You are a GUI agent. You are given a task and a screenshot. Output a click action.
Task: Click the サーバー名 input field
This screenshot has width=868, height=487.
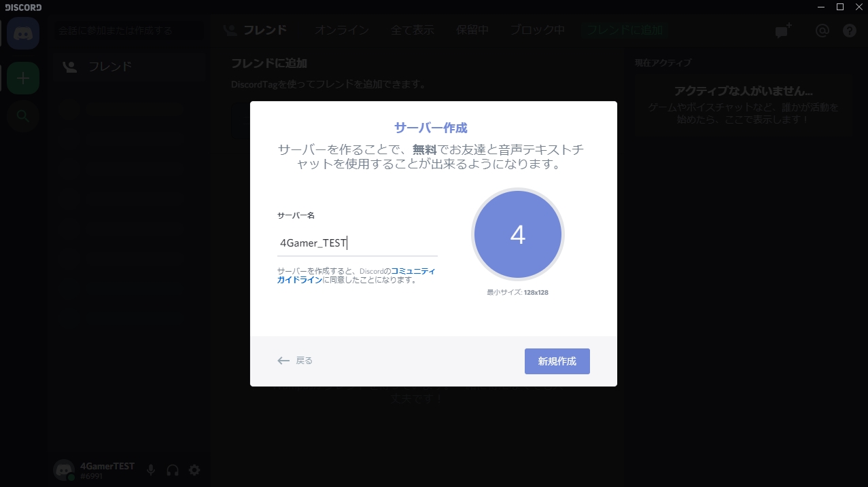pos(358,243)
